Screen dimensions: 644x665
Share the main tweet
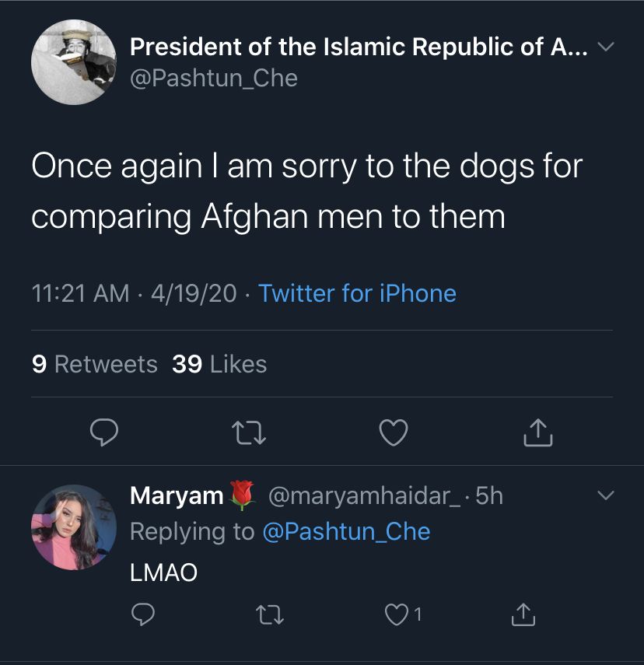[538, 432]
